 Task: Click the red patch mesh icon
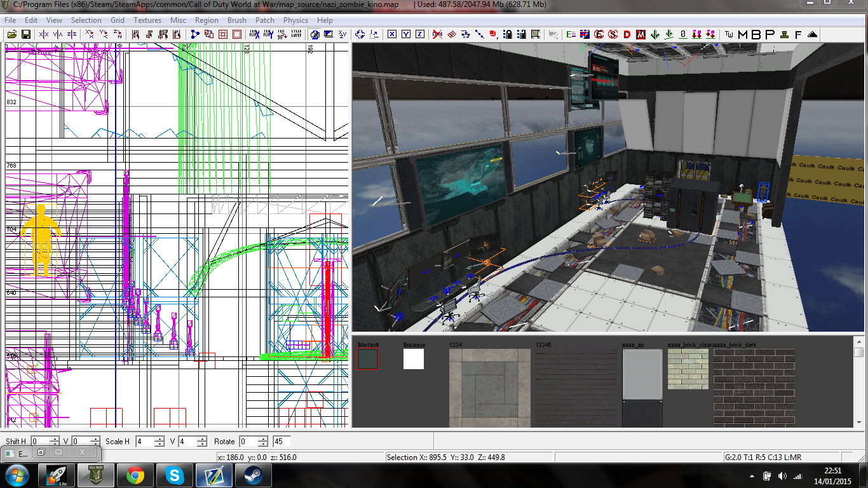(x=451, y=34)
